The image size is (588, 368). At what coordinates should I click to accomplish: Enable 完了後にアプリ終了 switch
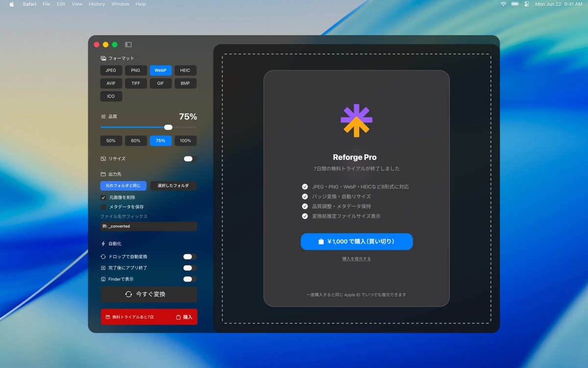click(190, 268)
